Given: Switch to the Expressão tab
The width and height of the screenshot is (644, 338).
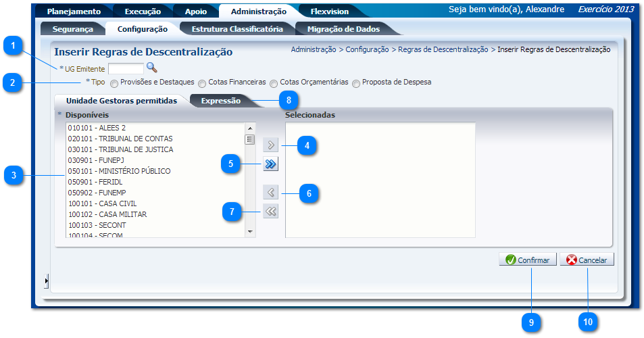Looking at the screenshot, I should [220, 101].
